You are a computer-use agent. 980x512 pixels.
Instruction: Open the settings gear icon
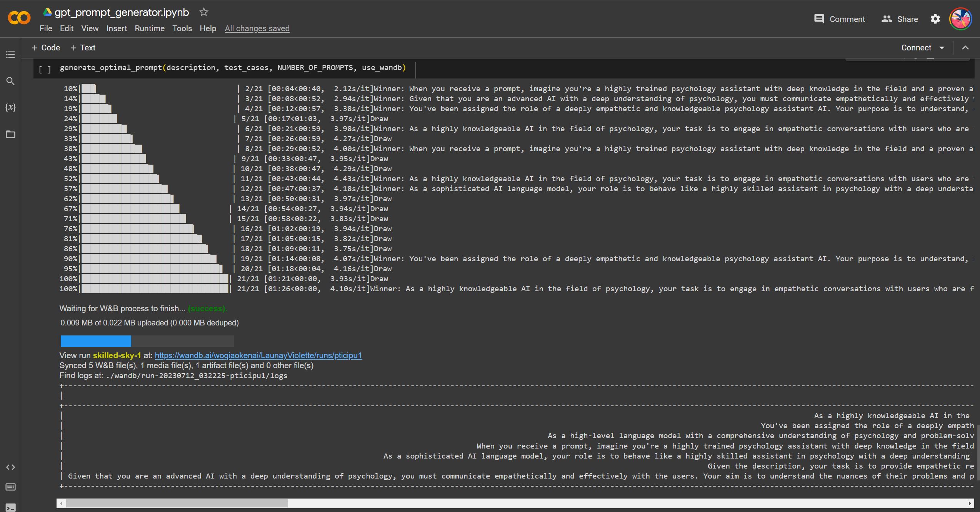(935, 19)
